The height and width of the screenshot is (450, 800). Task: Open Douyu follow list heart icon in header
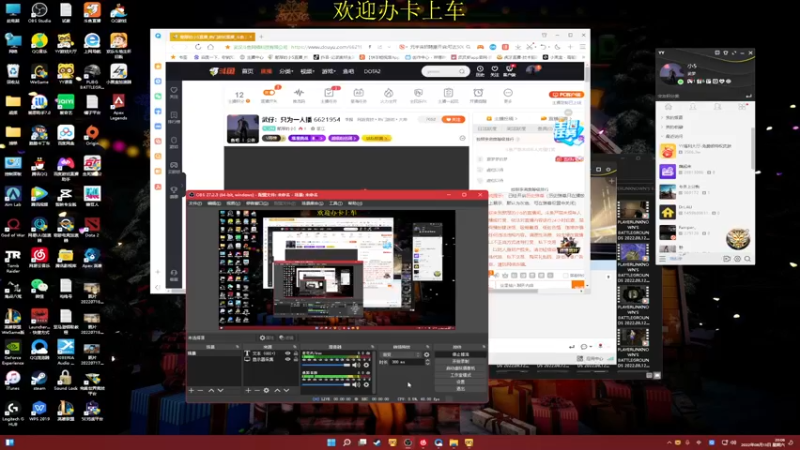coord(494,70)
